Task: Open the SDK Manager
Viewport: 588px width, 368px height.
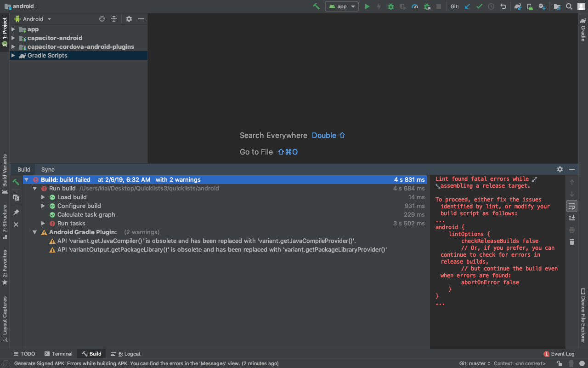Action: point(542,6)
